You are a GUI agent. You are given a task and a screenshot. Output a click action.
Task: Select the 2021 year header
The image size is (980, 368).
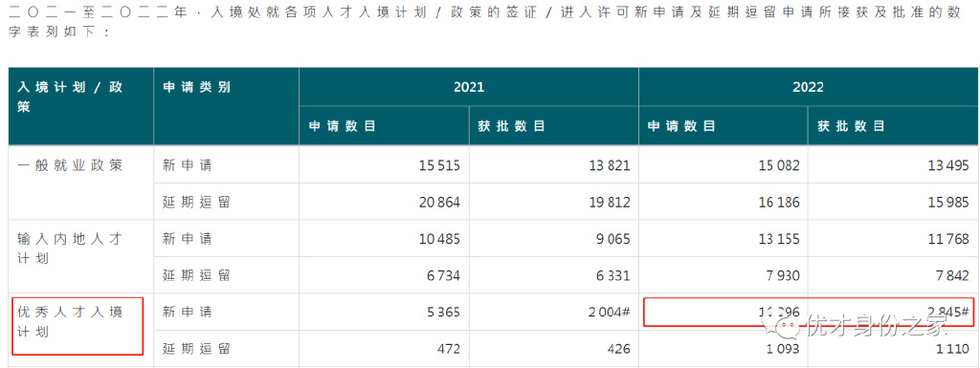coord(469,87)
